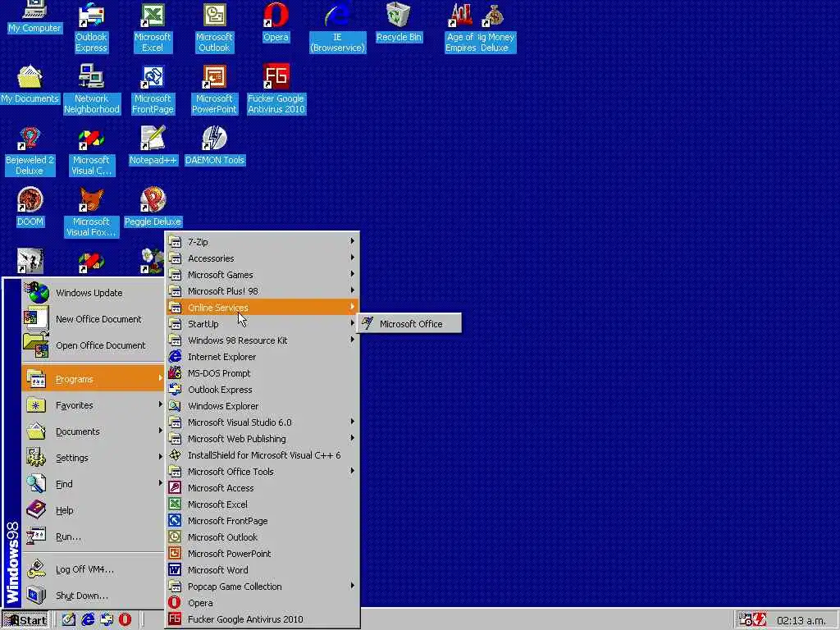Screen dimensions: 840x630
Task: Select the Microsoft Outlook desktop icon
Action: click(214, 28)
